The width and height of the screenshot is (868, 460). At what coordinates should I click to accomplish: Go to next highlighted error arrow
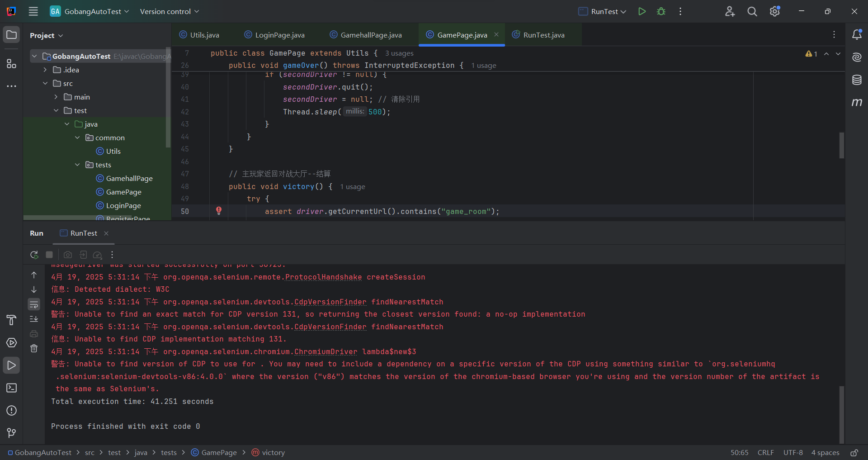(838, 54)
